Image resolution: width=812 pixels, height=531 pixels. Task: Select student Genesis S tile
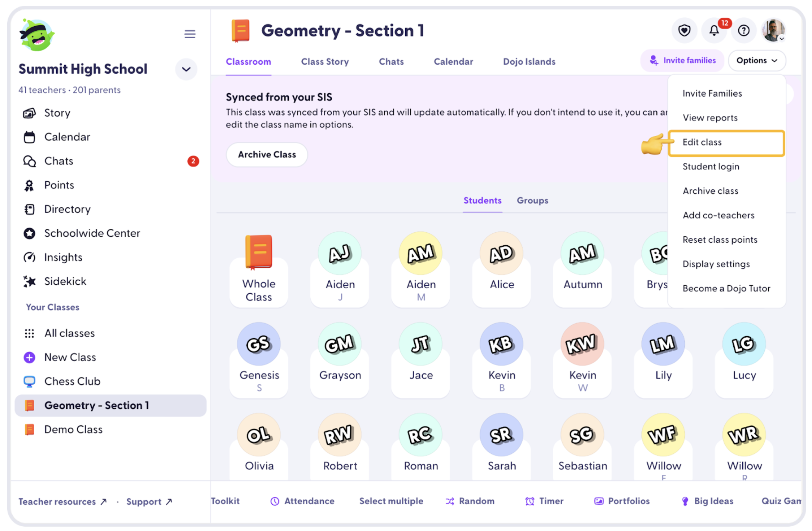click(x=259, y=358)
